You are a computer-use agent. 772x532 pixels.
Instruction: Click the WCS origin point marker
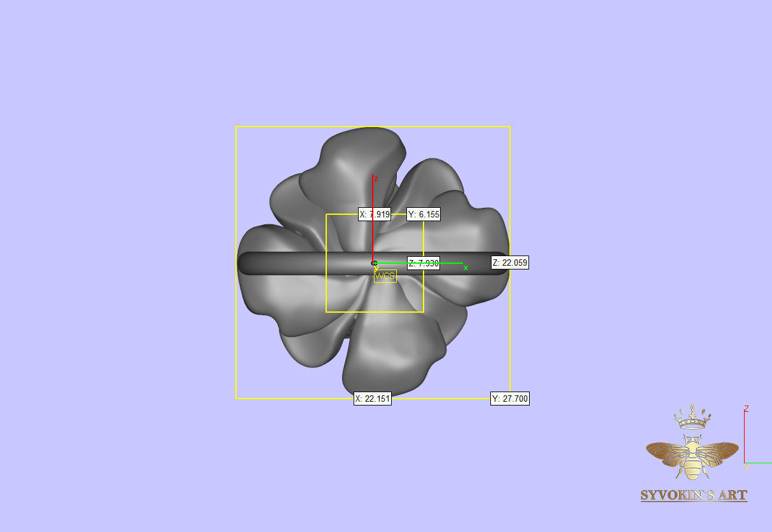point(374,263)
